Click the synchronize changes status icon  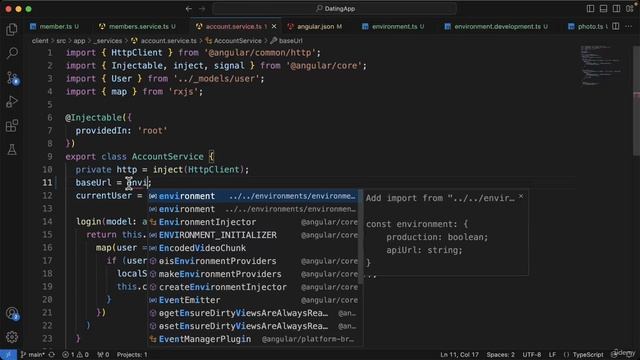[52, 355]
